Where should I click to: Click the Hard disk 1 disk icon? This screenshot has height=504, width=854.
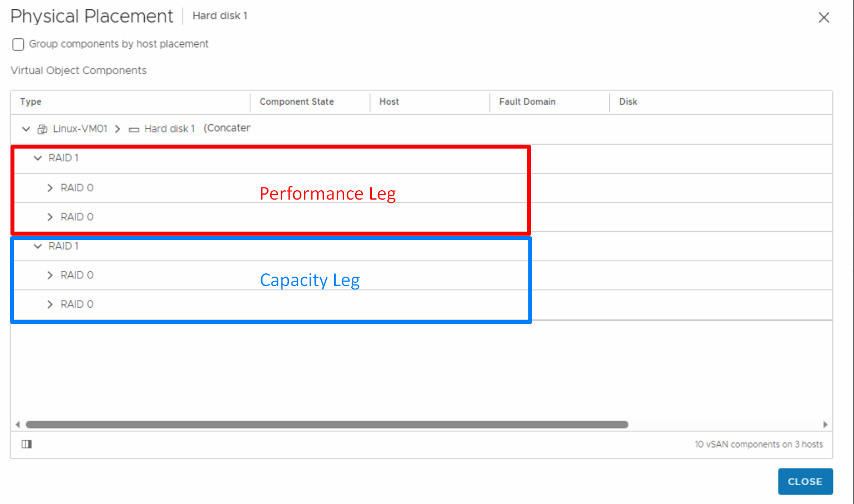(134, 129)
